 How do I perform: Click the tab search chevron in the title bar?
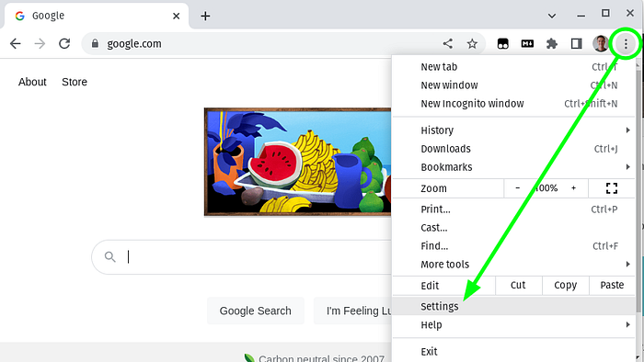(552, 16)
